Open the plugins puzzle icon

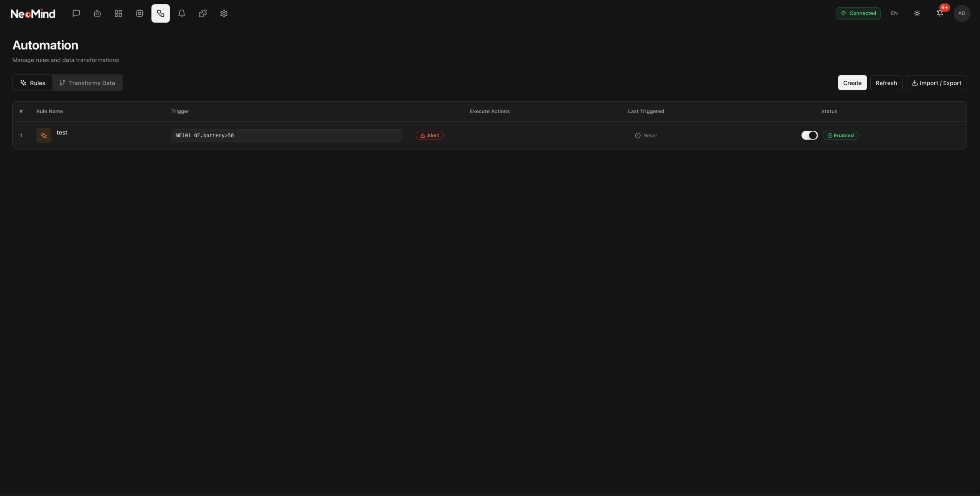tap(203, 13)
